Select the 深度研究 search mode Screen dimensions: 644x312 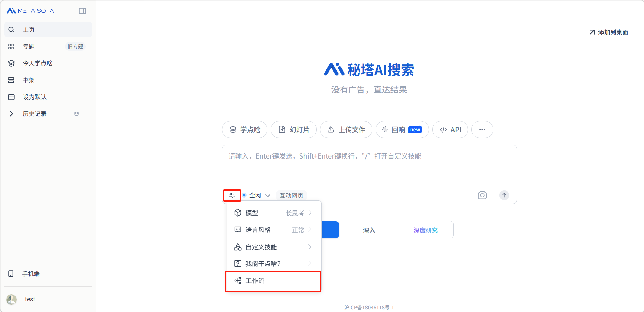tap(426, 230)
